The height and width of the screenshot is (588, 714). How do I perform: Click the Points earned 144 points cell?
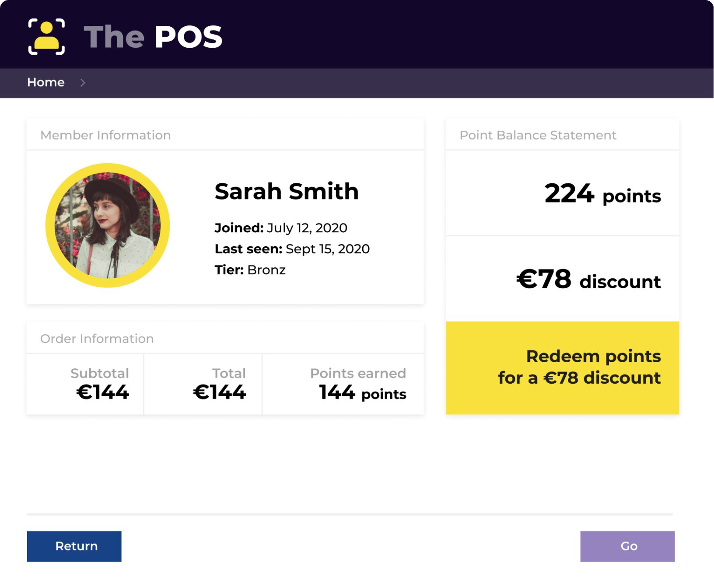click(x=359, y=384)
